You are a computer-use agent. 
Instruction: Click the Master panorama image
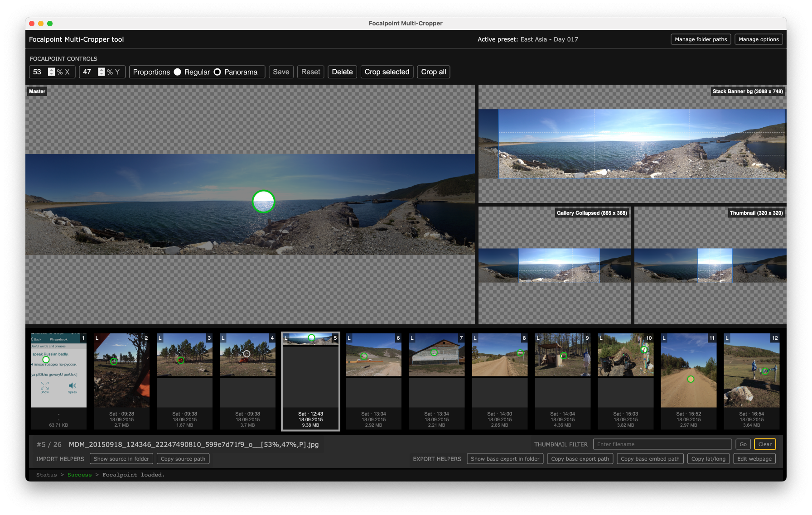click(x=250, y=204)
